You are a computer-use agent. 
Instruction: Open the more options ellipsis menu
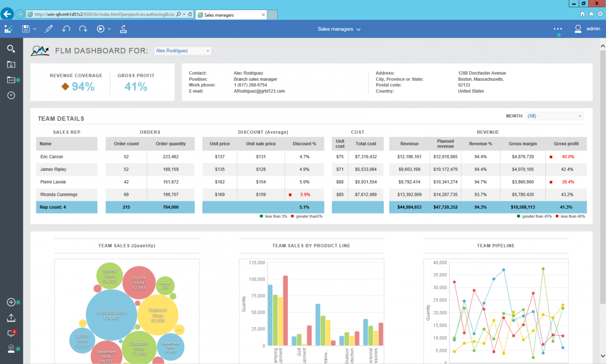tap(558, 29)
